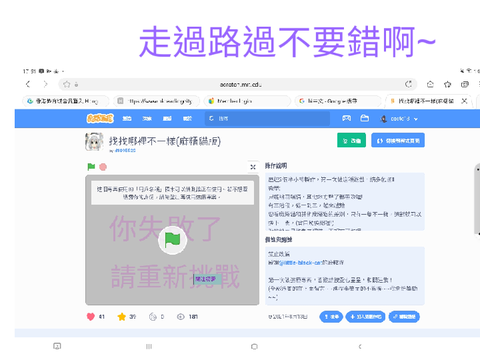Click the scratch.mit.edu address bar
The height and width of the screenshot is (360, 480).
237,85
